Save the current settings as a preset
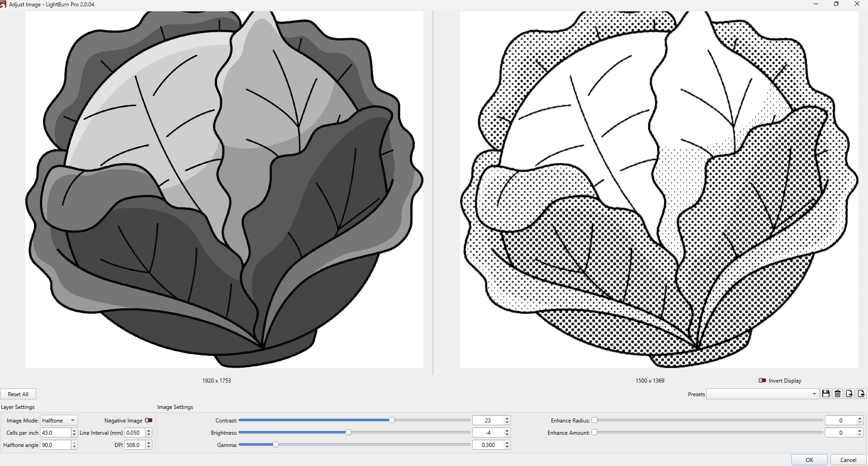The height and width of the screenshot is (466, 868). point(826,394)
